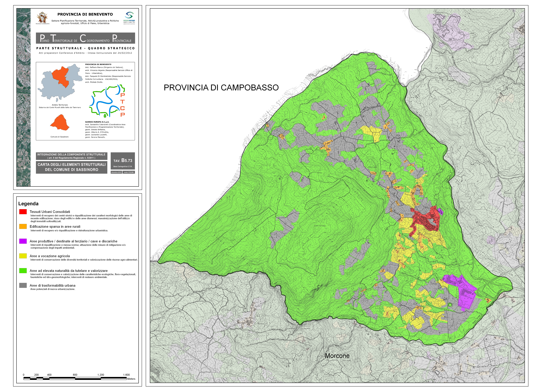Select the yellow Aree a vocazione agricola swatch

point(23,256)
